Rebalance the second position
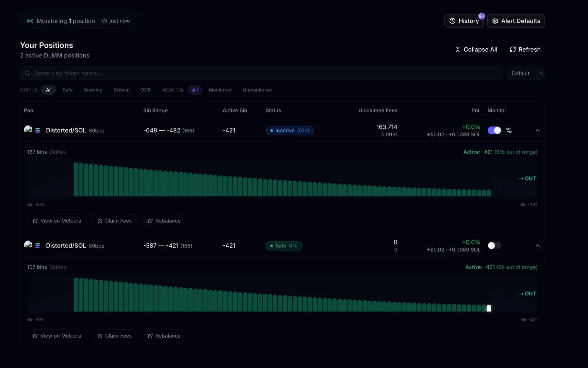The width and height of the screenshot is (588, 368). 164,336
